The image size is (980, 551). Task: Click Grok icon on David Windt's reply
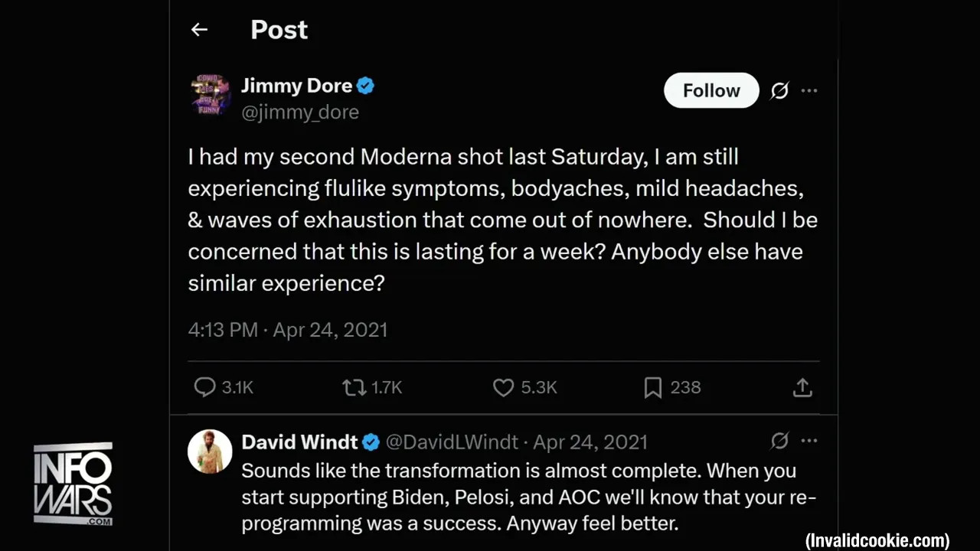tap(779, 441)
